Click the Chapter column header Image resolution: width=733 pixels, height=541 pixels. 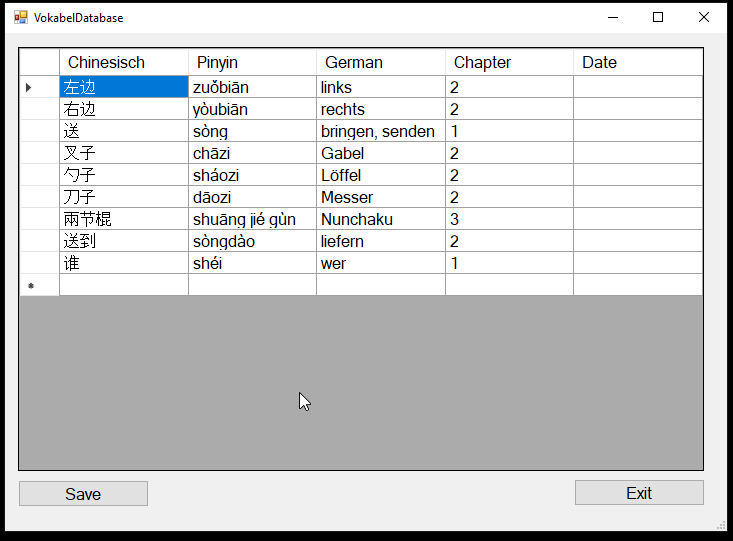point(509,62)
